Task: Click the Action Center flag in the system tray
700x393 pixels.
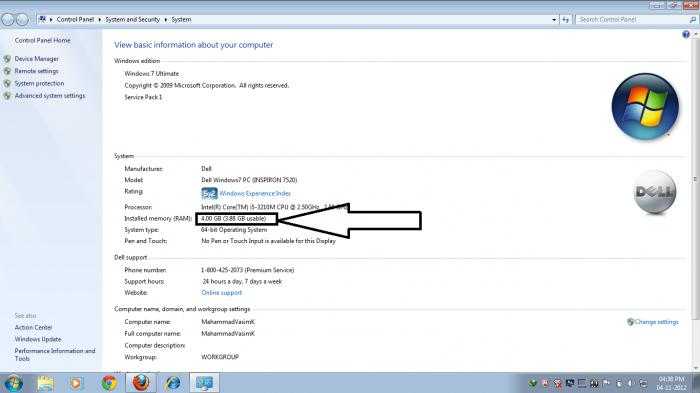Action: click(606, 383)
